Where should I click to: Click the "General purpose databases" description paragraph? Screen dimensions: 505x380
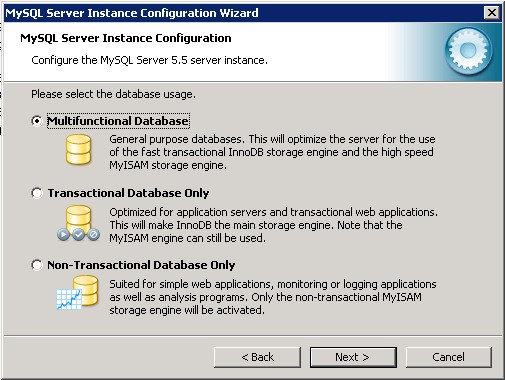coord(272,152)
